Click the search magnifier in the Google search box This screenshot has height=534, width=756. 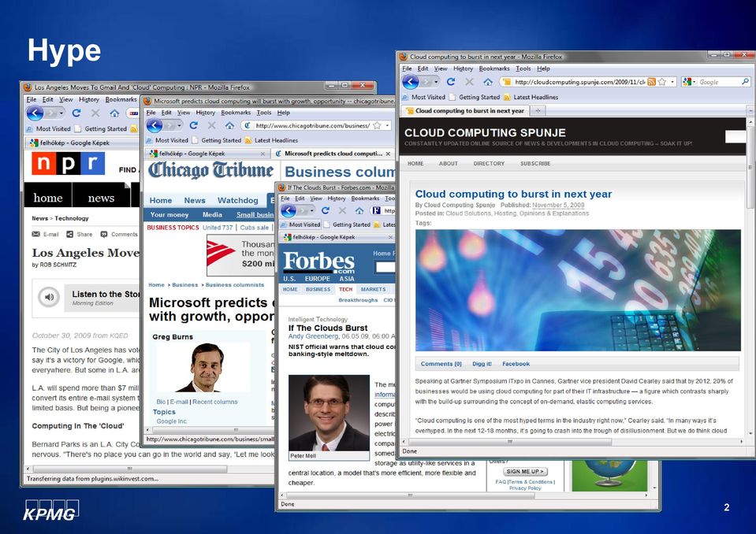(745, 82)
